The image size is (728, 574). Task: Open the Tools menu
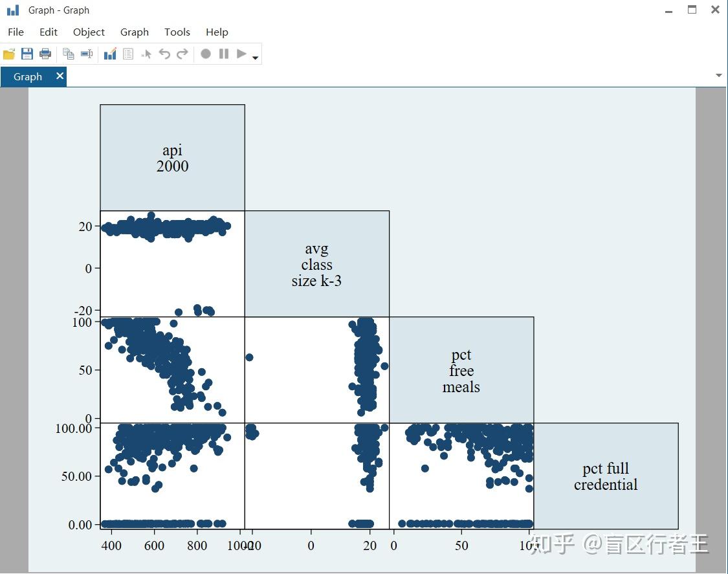pos(177,32)
